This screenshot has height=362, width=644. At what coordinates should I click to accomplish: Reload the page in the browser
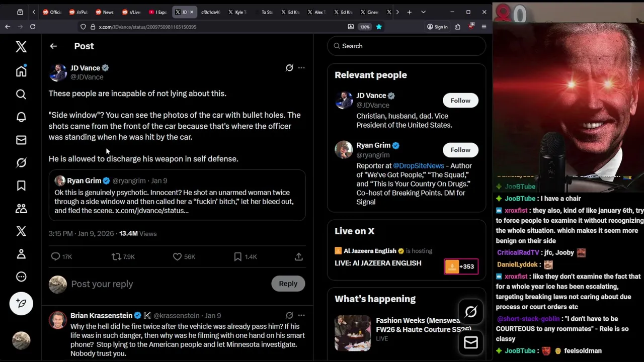pos(33,27)
